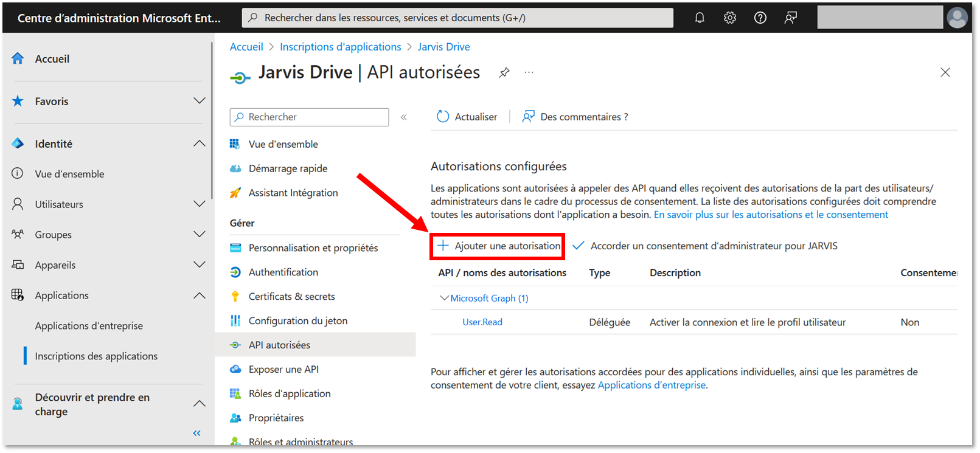Open Vue d'ensemble under Identité
The height and width of the screenshot is (453, 980).
pyautogui.click(x=69, y=174)
